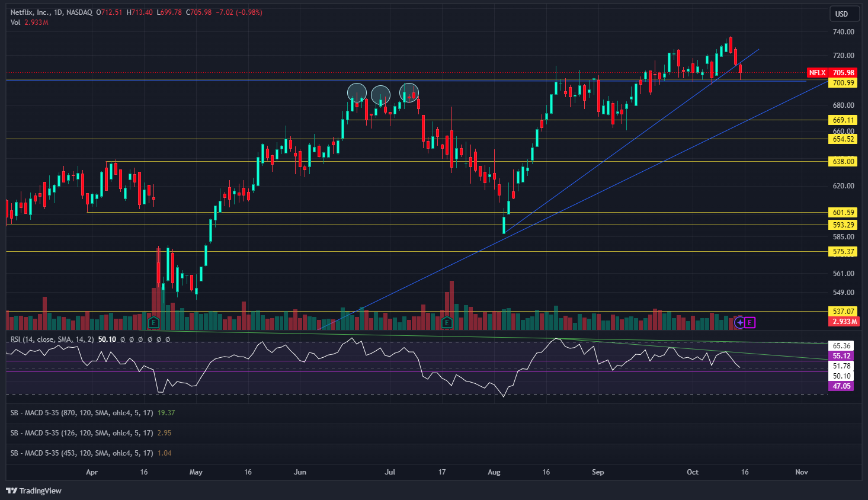Click the yellow 575.37 price line label
The width and height of the screenshot is (868, 500).
coord(843,252)
